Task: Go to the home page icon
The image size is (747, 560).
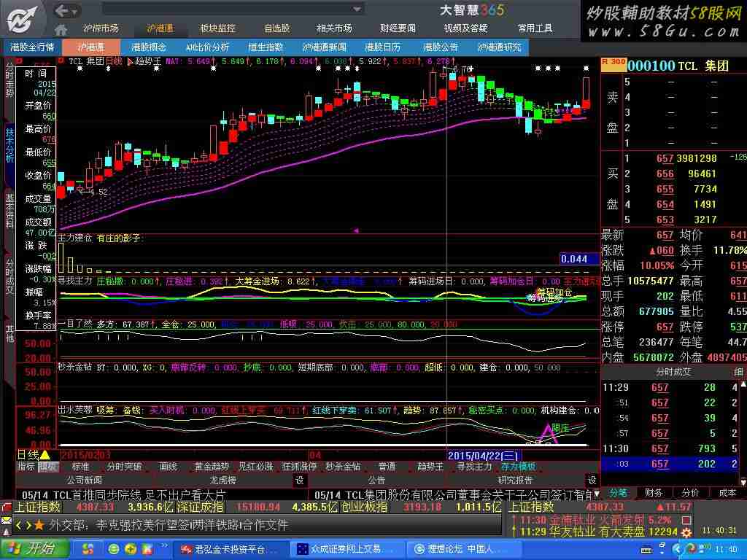Action: tap(61, 30)
